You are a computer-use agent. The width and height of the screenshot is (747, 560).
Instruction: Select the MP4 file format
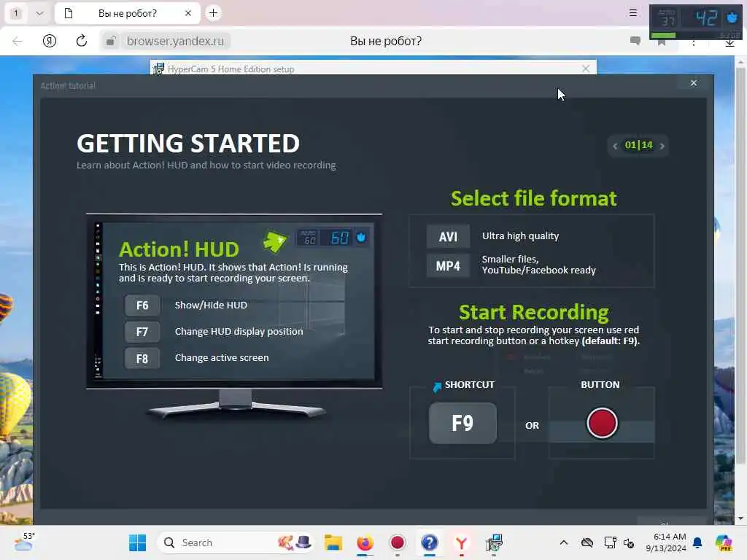coord(448,265)
